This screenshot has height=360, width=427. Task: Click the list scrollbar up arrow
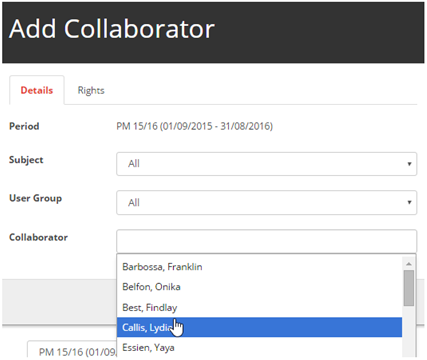tap(409, 264)
